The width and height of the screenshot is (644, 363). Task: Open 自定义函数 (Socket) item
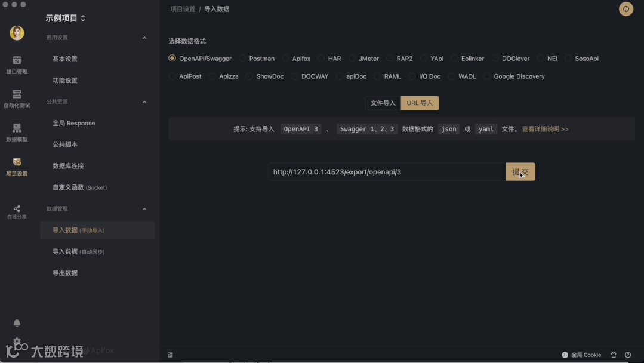click(x=97, y=187)
